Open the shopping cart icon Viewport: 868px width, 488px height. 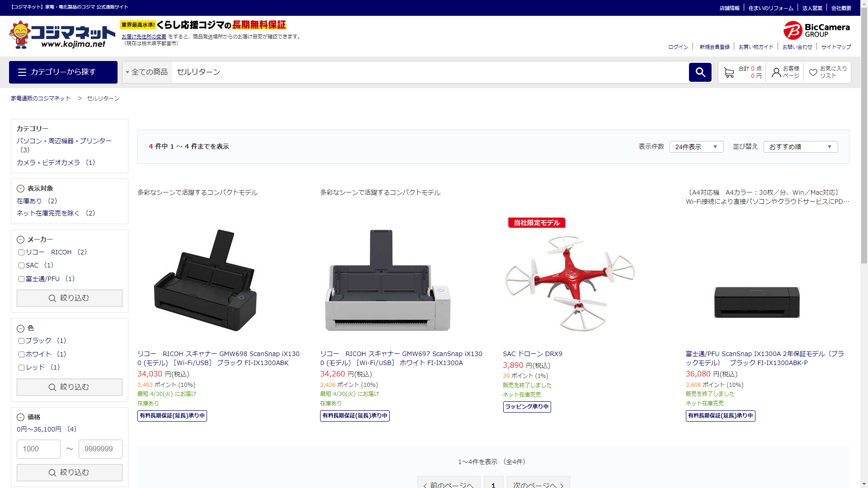coord(729,72)
